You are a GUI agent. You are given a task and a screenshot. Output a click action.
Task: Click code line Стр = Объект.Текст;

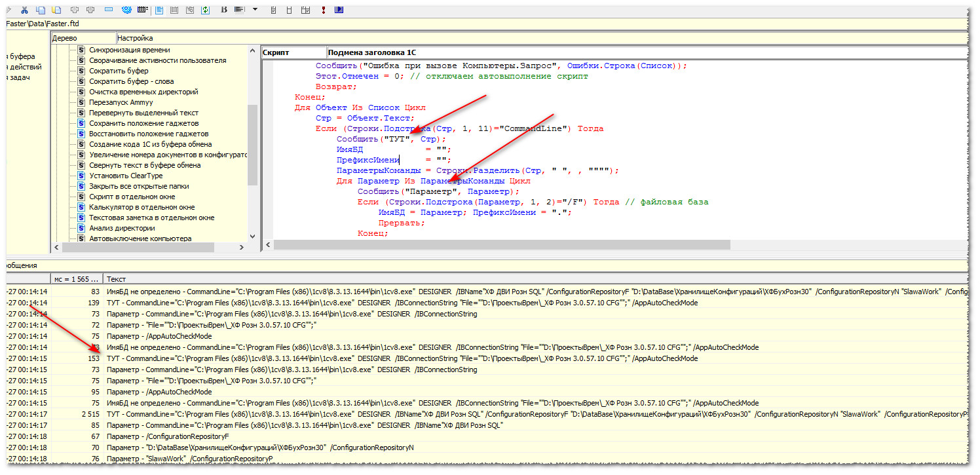[x=365, y=118]
